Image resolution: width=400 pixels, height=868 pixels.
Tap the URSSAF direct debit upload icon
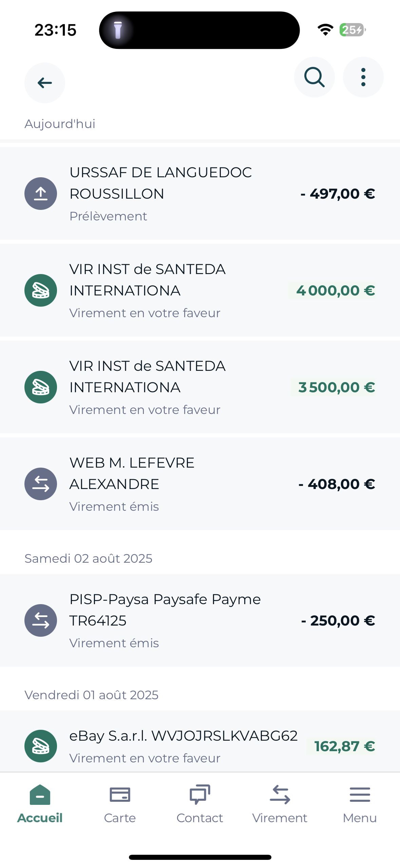coord(41,194)
